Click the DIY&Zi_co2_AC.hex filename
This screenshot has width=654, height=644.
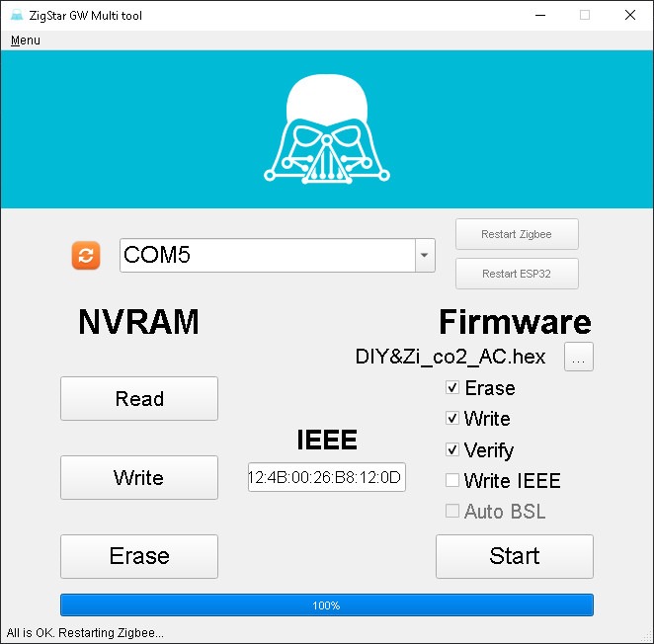(450, 357)
